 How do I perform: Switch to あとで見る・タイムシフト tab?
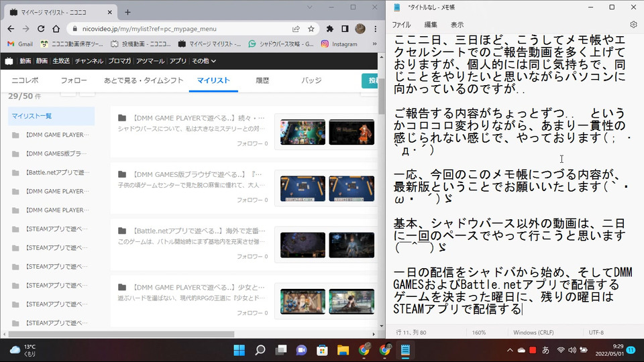144,80
